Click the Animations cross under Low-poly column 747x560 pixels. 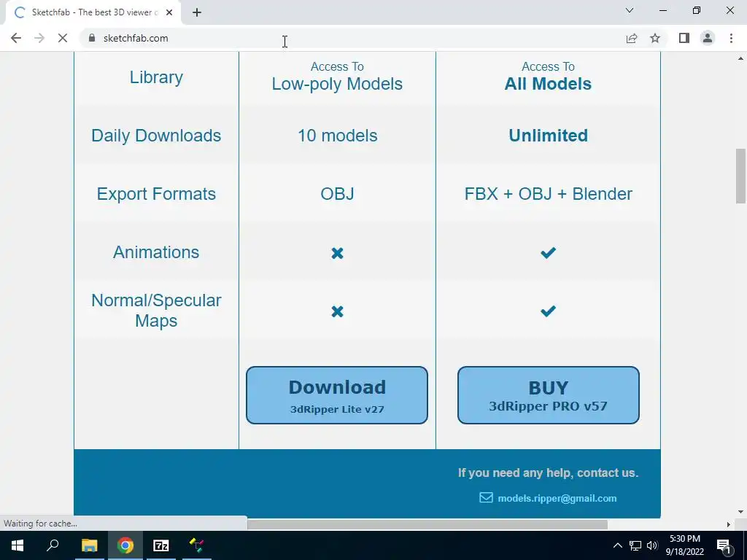(337, 253)
